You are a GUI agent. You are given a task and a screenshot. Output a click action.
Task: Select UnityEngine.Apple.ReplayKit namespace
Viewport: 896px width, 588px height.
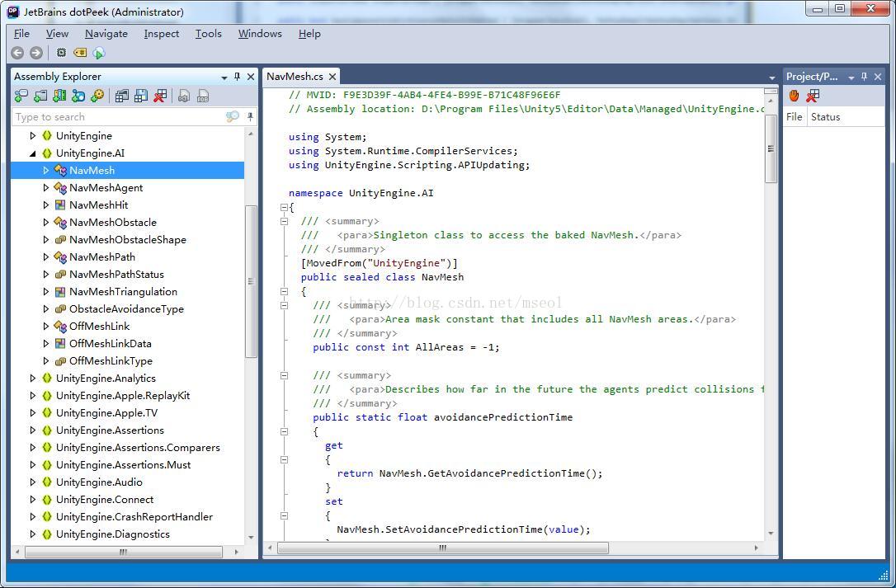[x=122, y=395]
